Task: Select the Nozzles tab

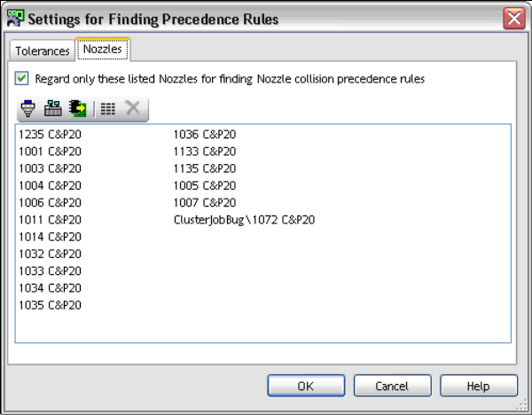Action: click(x=102, y=50)
